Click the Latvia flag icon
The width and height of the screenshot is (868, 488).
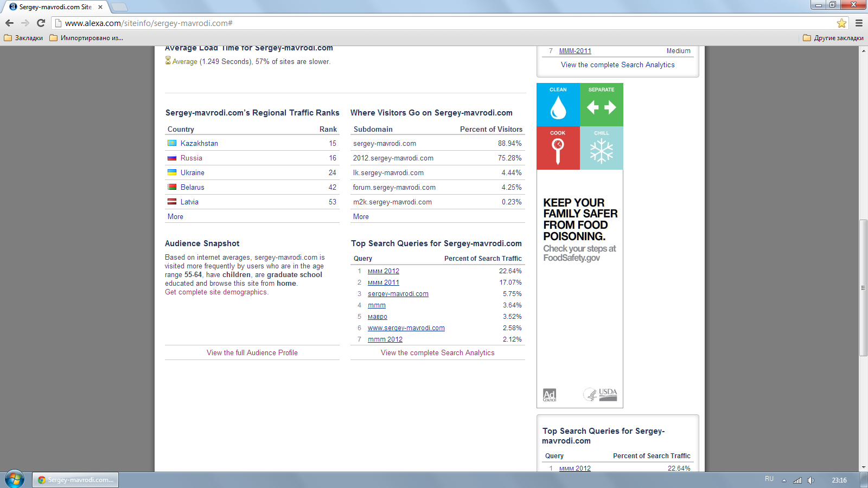pyautogui.click(x=172, y=202)
